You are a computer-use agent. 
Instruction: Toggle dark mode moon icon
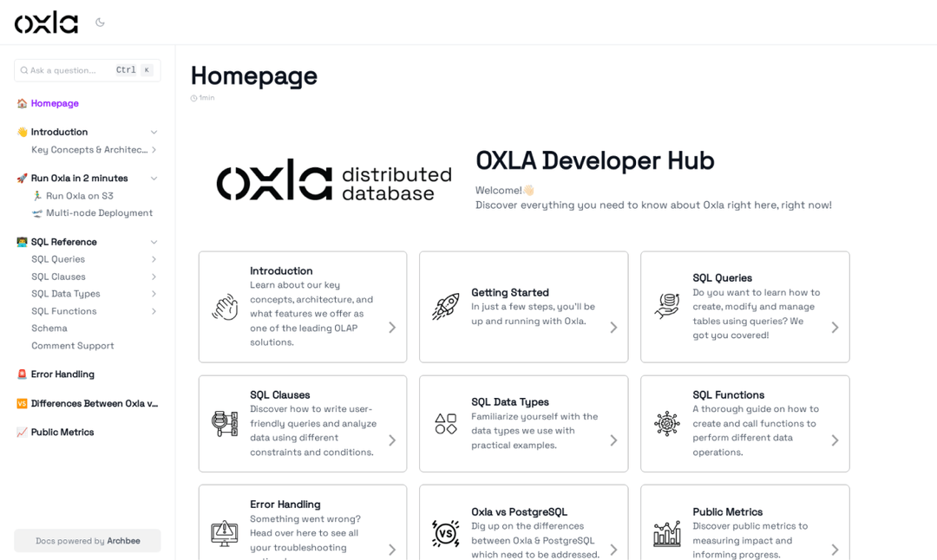click(100, 23)
